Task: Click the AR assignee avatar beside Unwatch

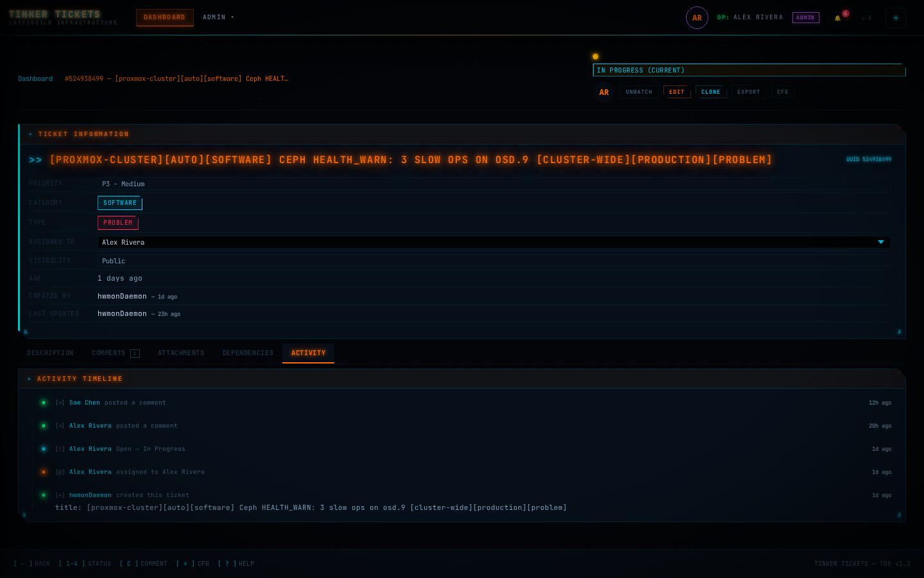Action: tap(604, 92)
